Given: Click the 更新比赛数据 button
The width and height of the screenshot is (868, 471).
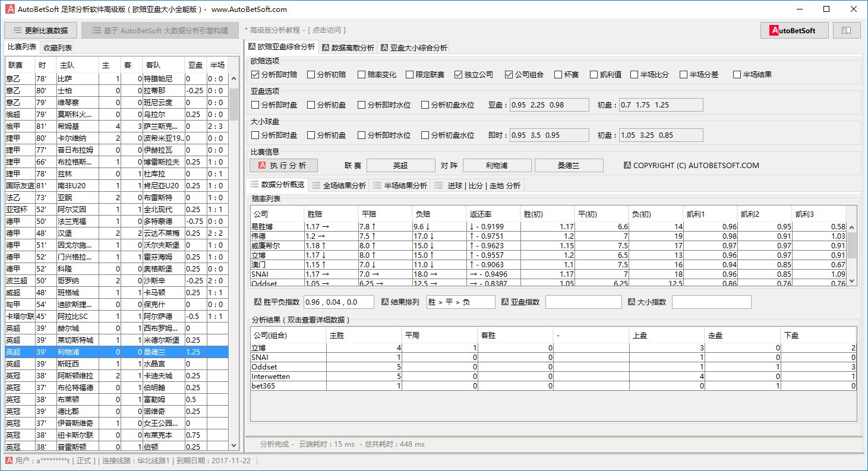Looking at the screenshot, I should click(x=40, y=30).
